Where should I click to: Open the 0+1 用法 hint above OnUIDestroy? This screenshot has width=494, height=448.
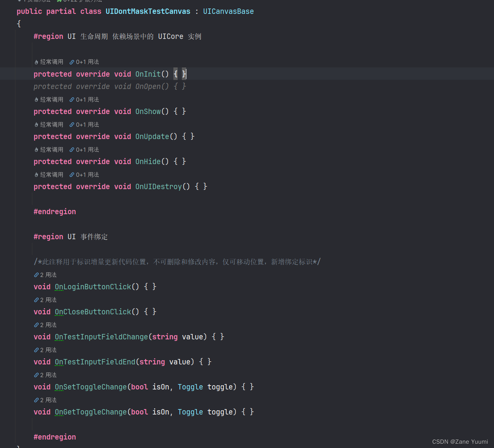(84, 175)
